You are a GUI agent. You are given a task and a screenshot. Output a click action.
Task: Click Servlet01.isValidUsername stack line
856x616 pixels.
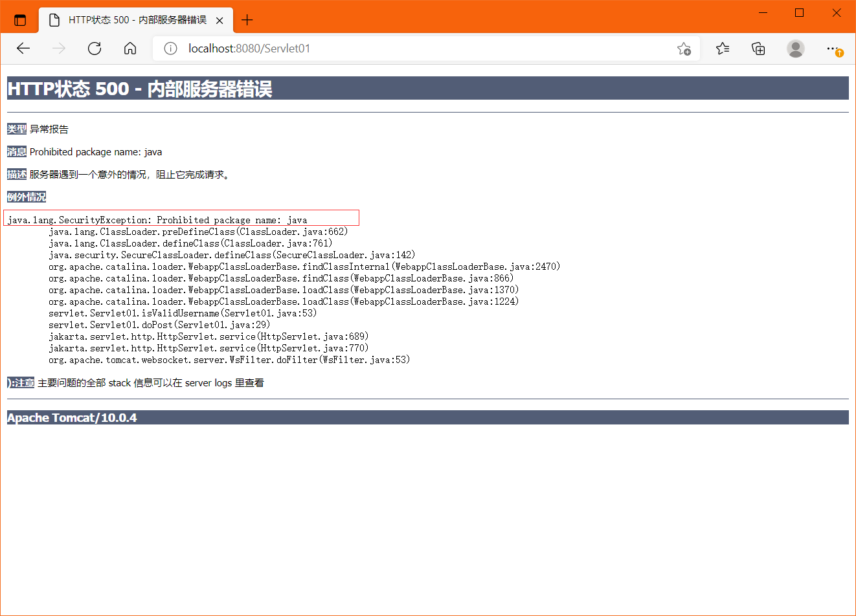point(183,313)
